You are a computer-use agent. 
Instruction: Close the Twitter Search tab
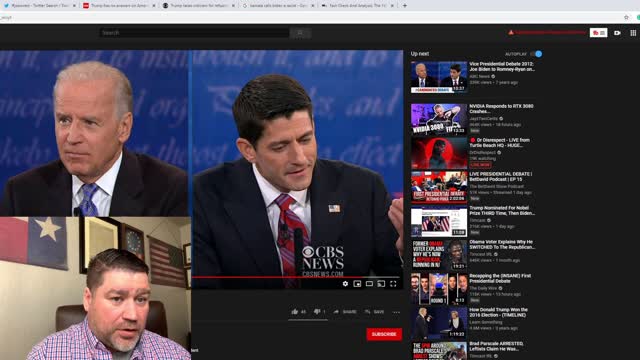pyautogui.click(x=74, y=6)
